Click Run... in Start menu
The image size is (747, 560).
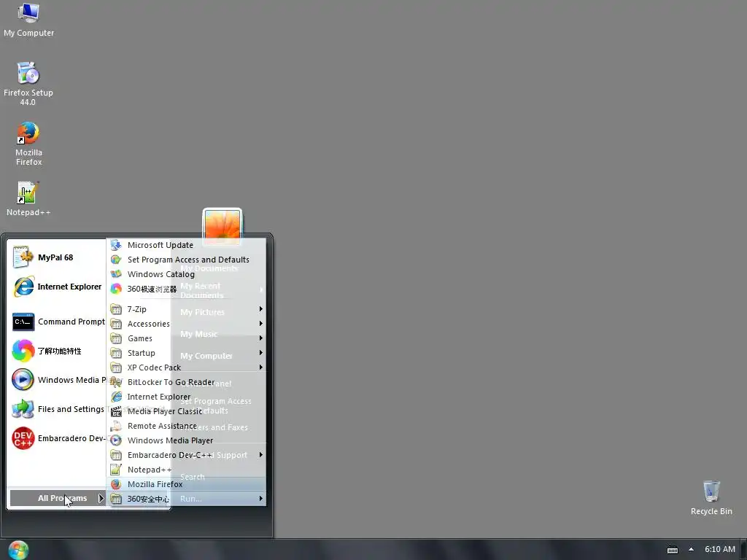[190, 499]
